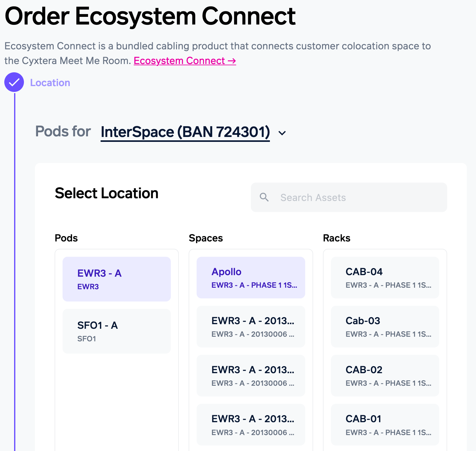476x451 pixels.
Task: Select the Apollo space
Action: pyautogui.click(x=251, y=278)
